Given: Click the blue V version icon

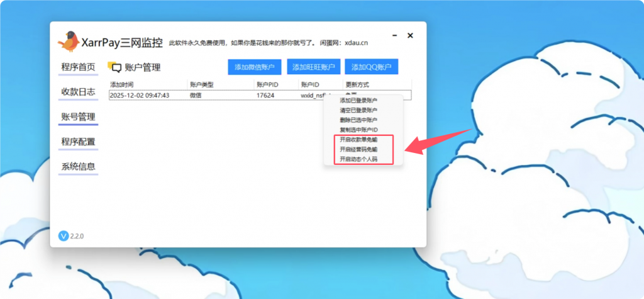Looking at the screenshot, I should [64, 236].
